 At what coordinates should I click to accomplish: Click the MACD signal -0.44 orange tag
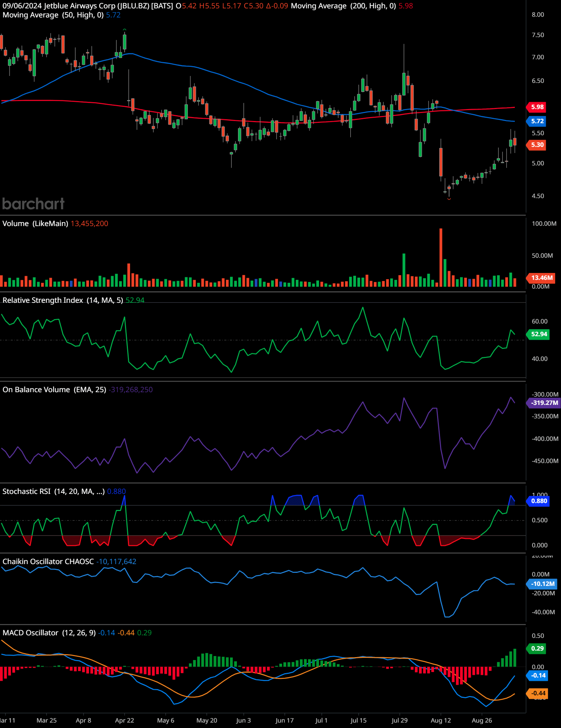click(537, 693)
